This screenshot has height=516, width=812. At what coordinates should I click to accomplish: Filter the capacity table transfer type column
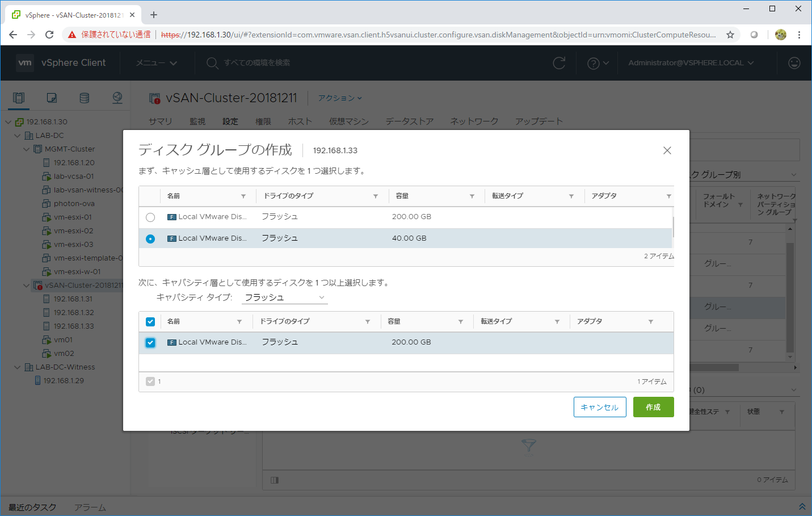coord(557,322)
